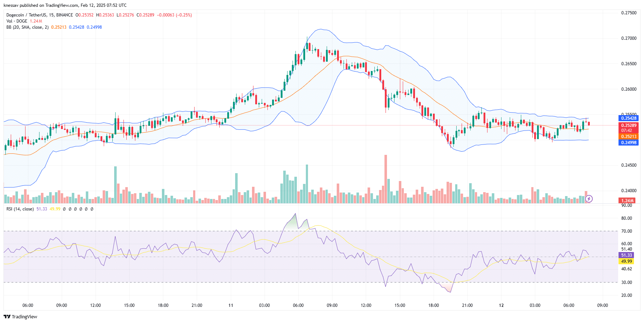
Task: Click the change value −0.00063 (−0.25%)
Action: (x=174, y=15)
